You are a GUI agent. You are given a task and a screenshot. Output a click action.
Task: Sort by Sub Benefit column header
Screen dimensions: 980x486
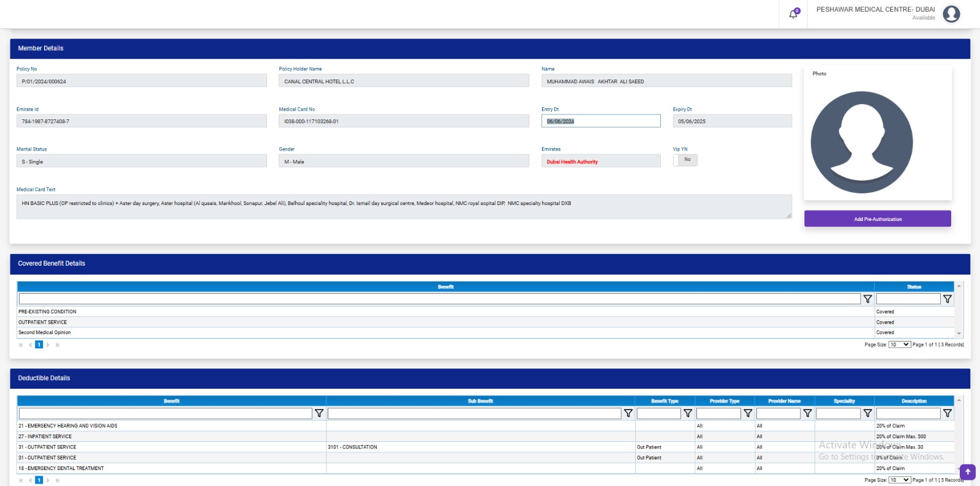(x=480, y=401)
